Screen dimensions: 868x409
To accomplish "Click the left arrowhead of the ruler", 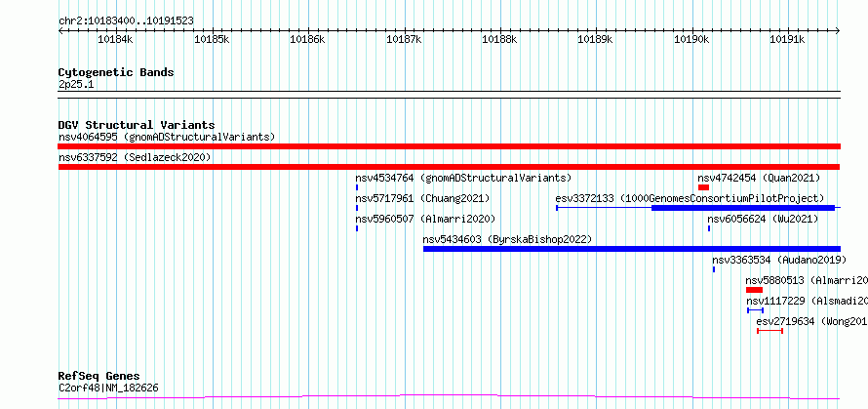I will click(60, 31).
